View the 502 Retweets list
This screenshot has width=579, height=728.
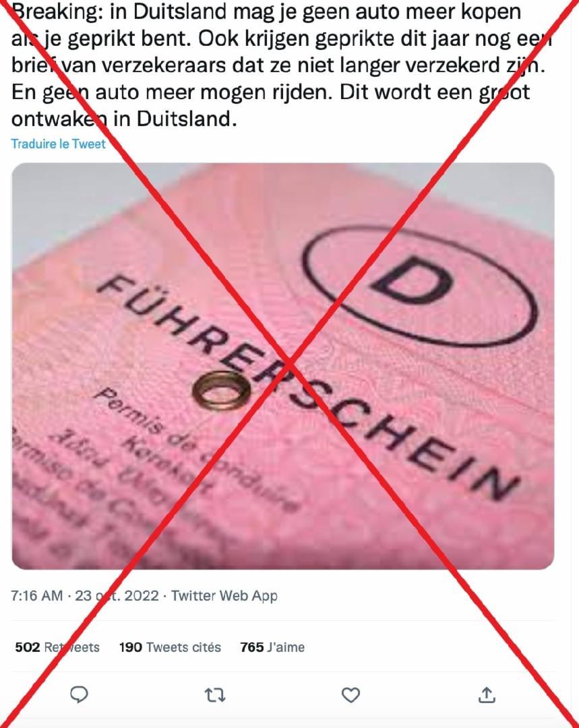coord(57,647)
